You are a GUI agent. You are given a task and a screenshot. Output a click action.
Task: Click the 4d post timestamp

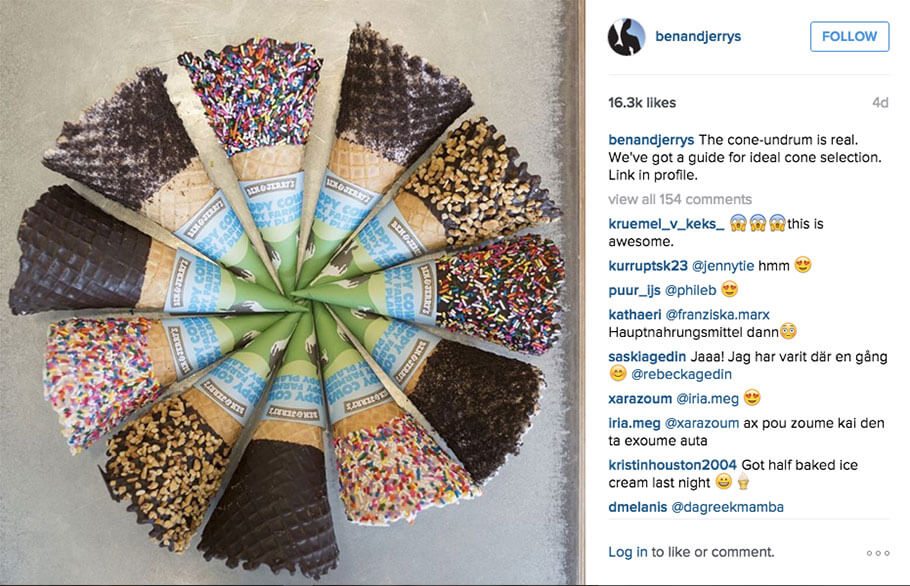tap(880, 103)
